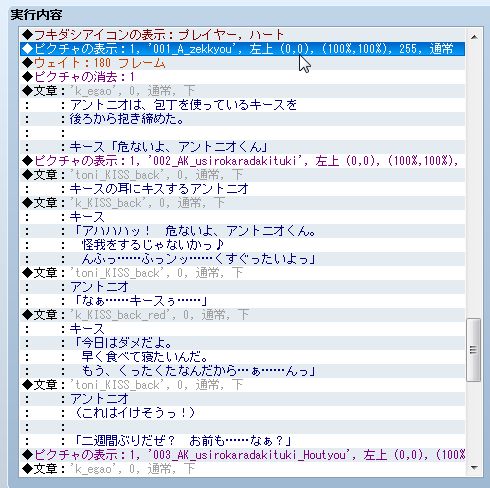Select the line 後ろから抱き締めた。
This screenshot has width=490, height=488.
coord(243,119)
